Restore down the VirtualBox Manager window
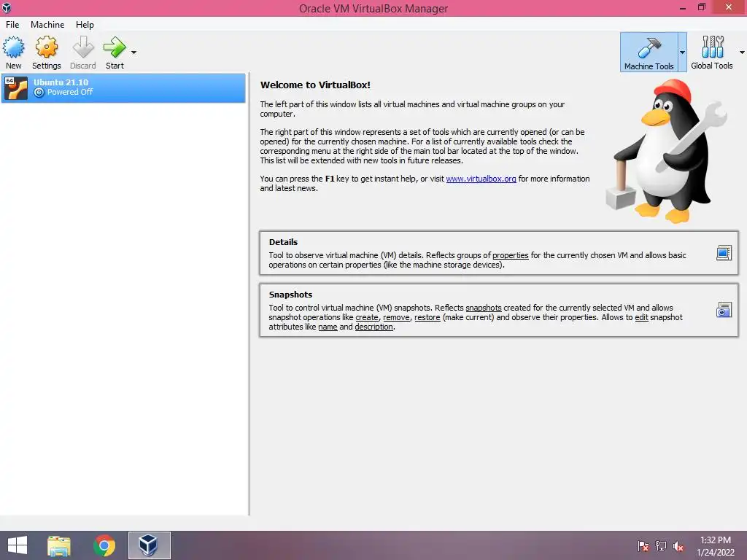This screenshot has width=747, height=560. point(701,7)
